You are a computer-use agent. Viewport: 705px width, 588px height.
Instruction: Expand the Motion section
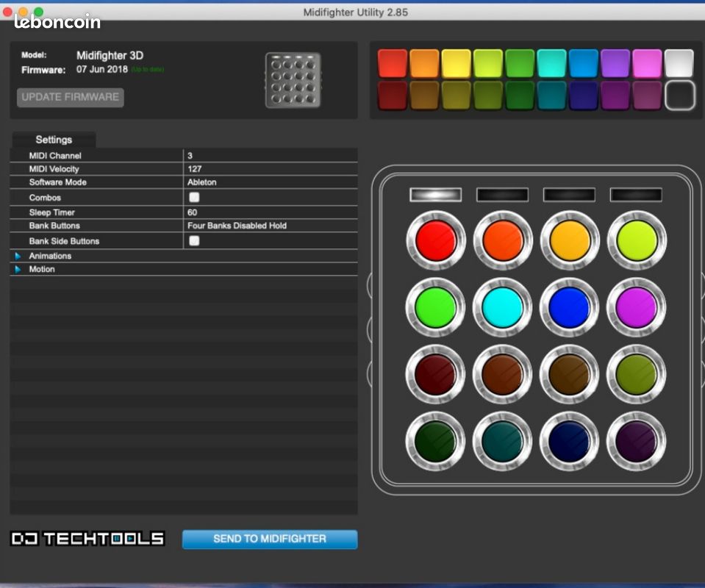pyautogui.click(x=18, y=269)
